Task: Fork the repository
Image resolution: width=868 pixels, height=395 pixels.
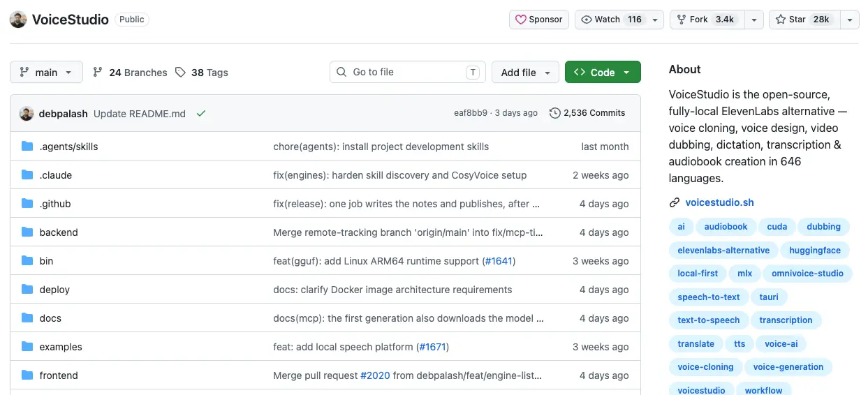Action: [x=707, y=20]
